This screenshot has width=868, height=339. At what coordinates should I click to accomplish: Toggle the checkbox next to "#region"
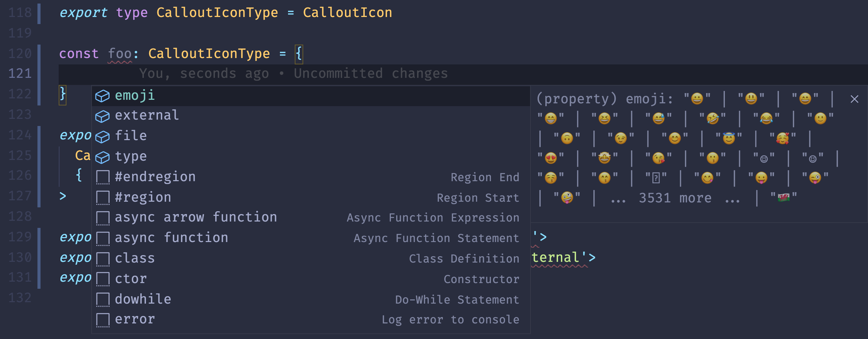tap(104, 197)
